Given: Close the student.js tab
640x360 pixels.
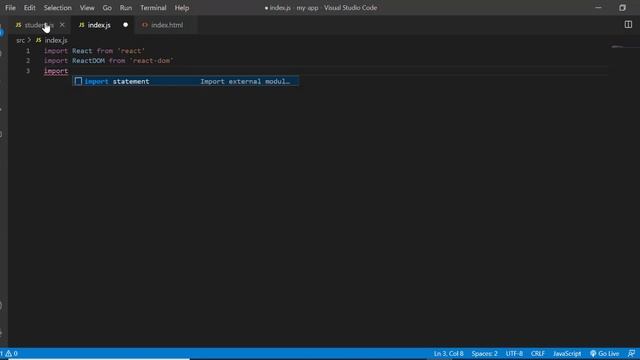Looking at the screenshot, I should pos(62,25).
